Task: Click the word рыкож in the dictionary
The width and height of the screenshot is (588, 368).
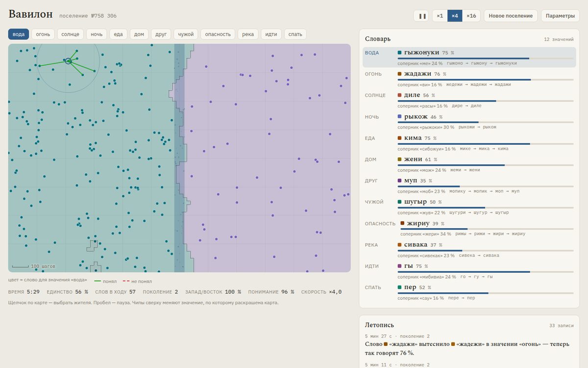Action: (416, 117)
